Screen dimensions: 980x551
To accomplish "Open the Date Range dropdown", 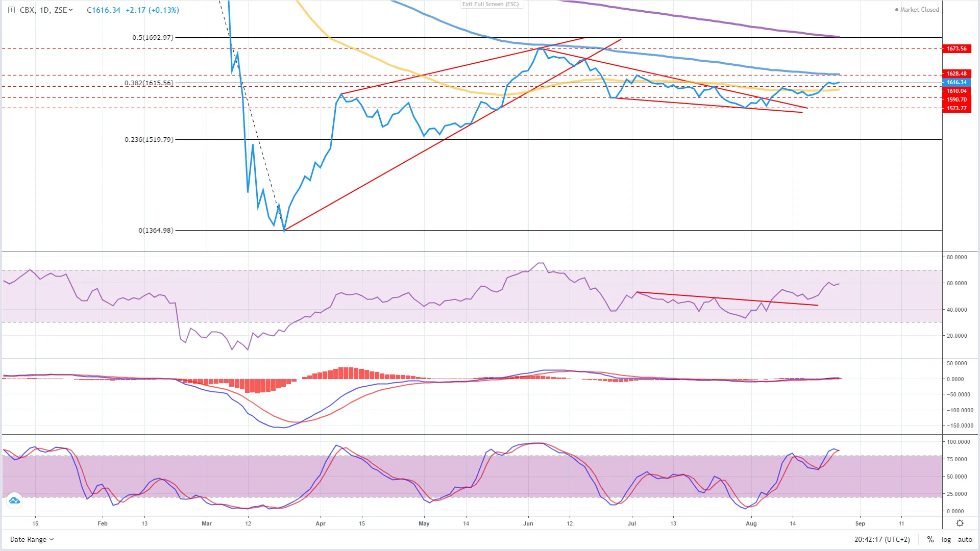I will 32,539.
